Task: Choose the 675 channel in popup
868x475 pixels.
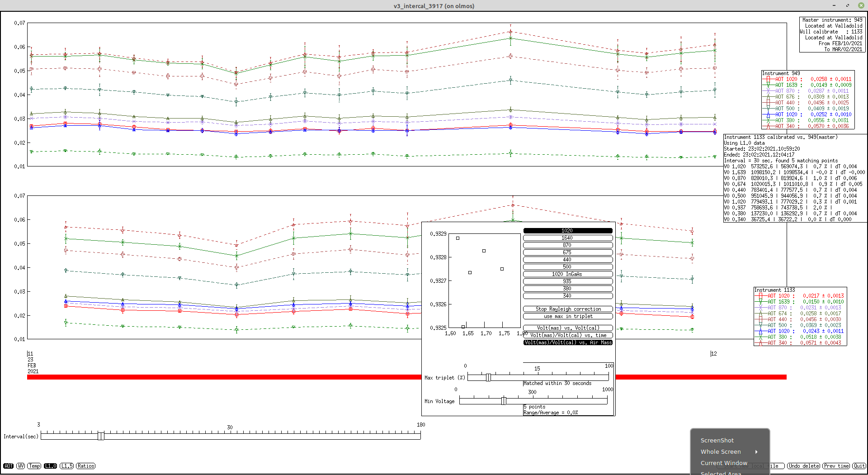Action: tap(568, 252)
